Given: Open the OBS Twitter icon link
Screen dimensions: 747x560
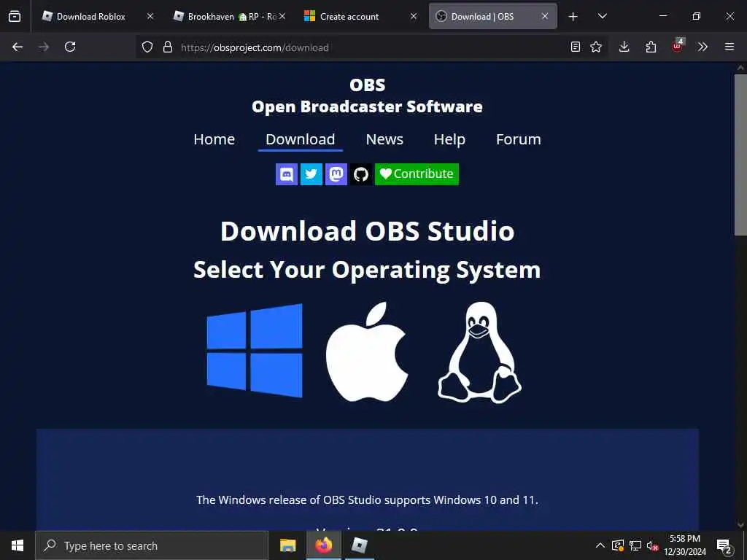Looking at the screenshot, I should tap(311, 174).
